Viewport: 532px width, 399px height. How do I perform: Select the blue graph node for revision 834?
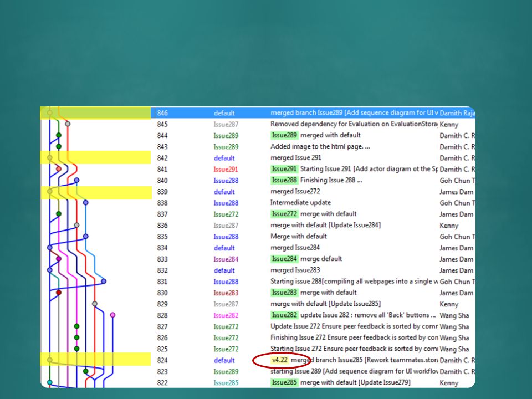click(x=50, y=248)
